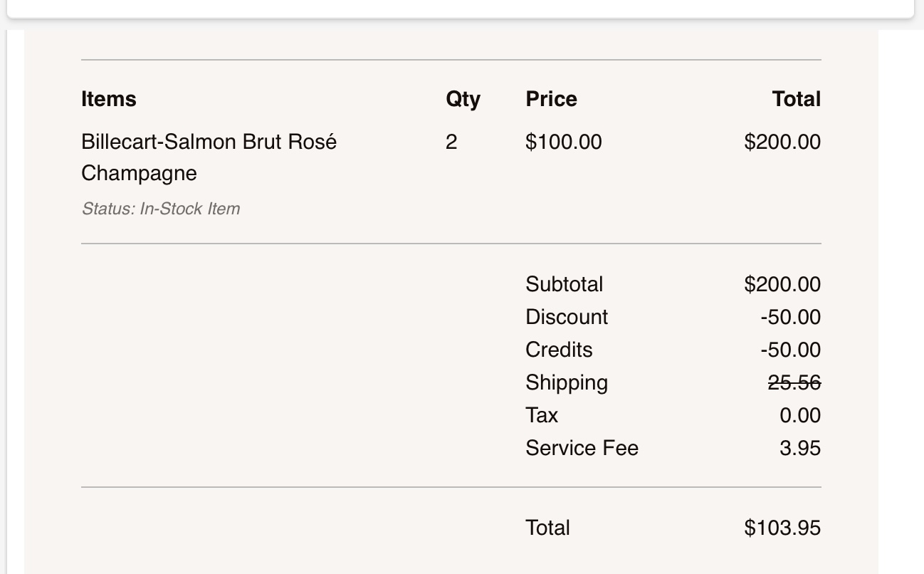Click the Discount label

pos(567,317)
